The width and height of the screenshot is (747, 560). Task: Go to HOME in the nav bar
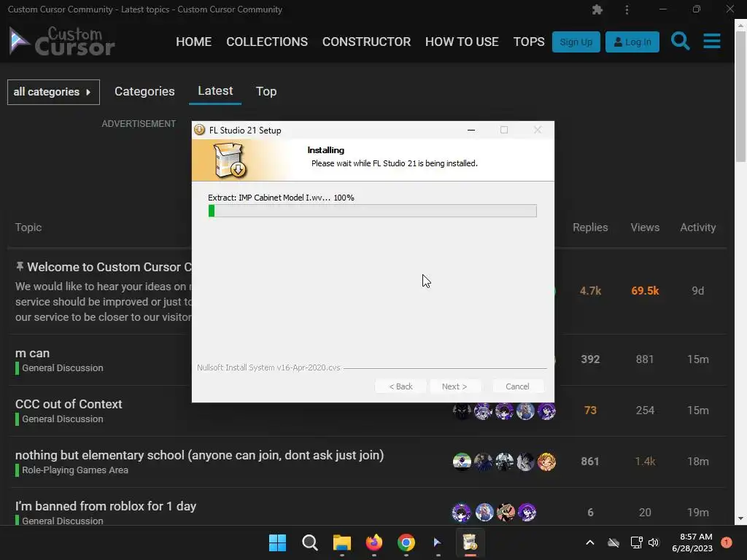[x=193, y=42]
